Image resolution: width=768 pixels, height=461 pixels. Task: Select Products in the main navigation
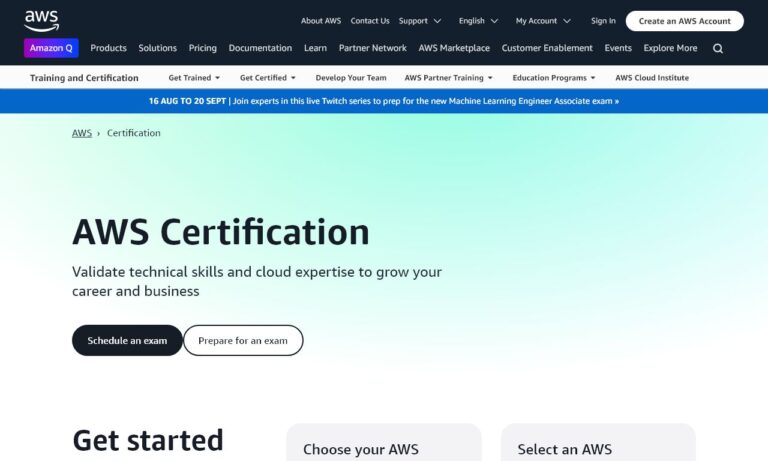point(108,48)
